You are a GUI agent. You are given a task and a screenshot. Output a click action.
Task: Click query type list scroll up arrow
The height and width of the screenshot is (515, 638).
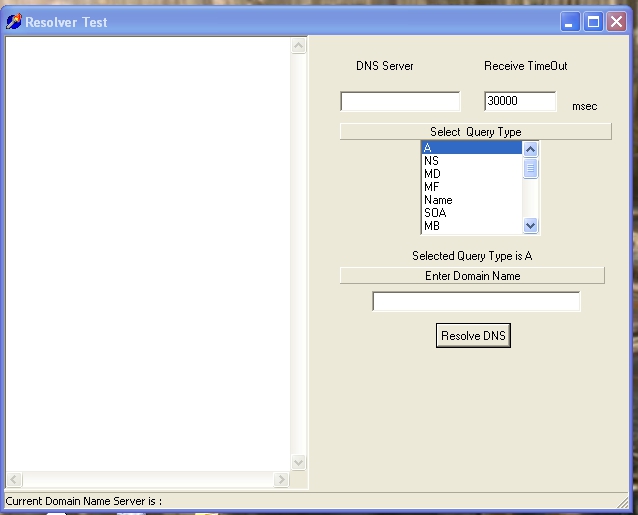[x=530, y=149]
